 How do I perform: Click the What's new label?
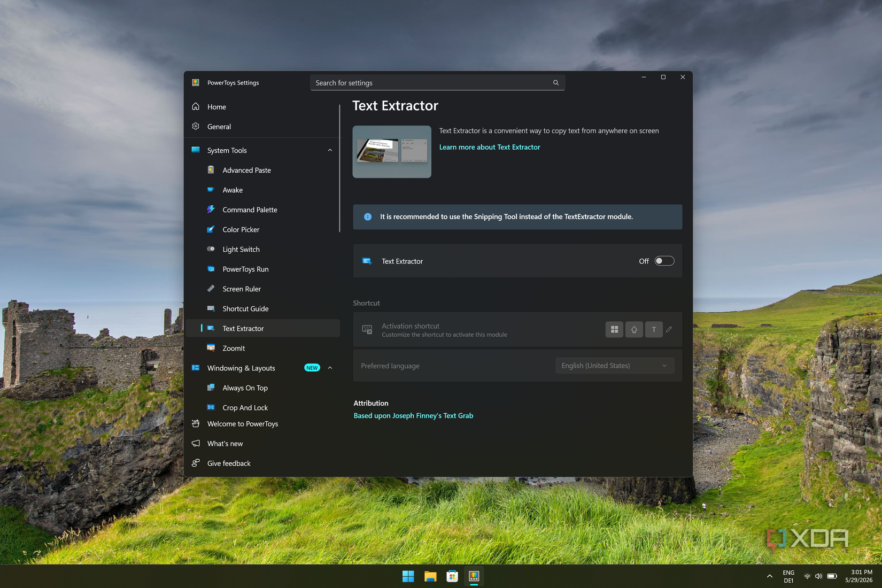click(225, 444)
